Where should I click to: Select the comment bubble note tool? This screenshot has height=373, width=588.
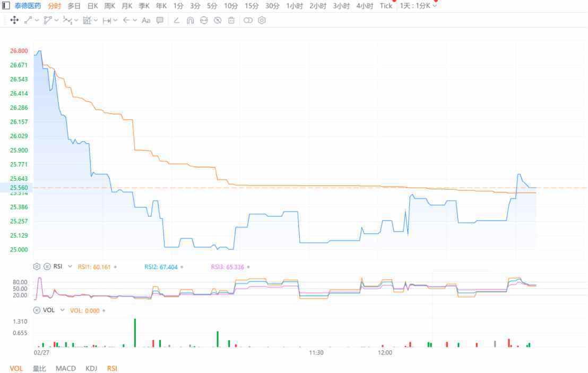click(160, 20)
